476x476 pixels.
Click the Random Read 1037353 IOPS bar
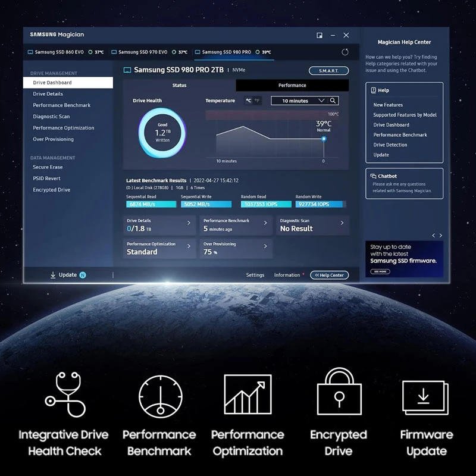click(266, 204)
